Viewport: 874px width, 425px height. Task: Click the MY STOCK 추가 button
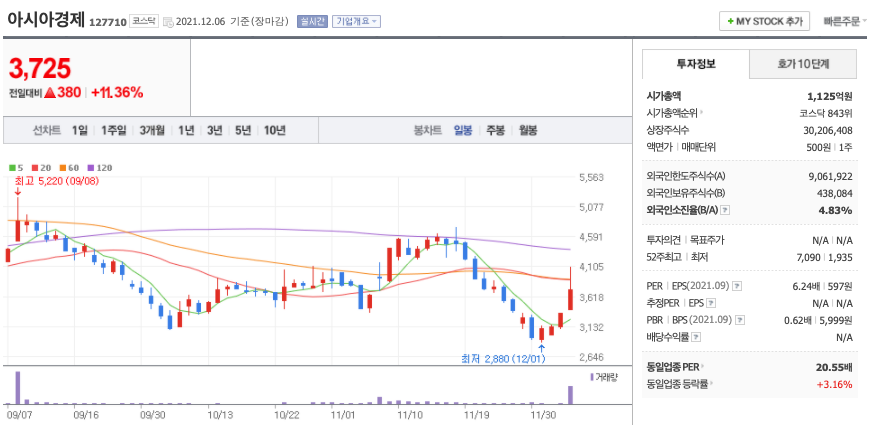coord(764,22)
